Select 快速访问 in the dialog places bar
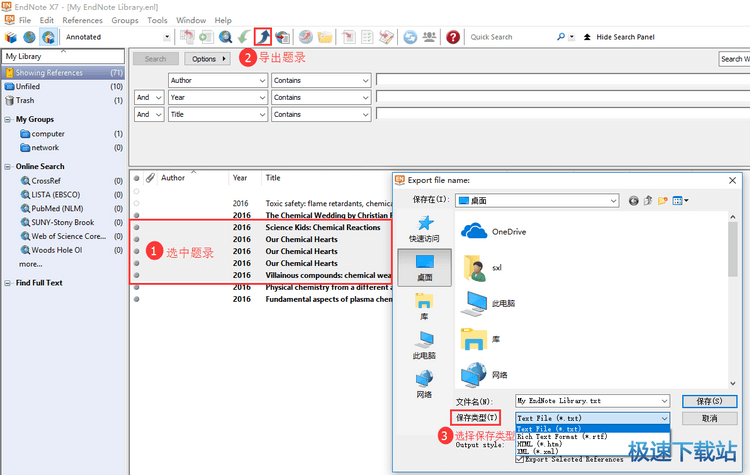Screen dimensions: 750x475 click(x=424, y=229)
